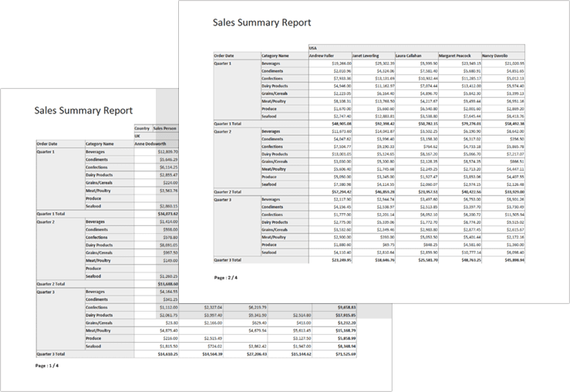Click the "$14,610.25" Quarter 3 Total on page 1
Screen dimensions: 570x392
pyautogui.click(x=168, y=354)
